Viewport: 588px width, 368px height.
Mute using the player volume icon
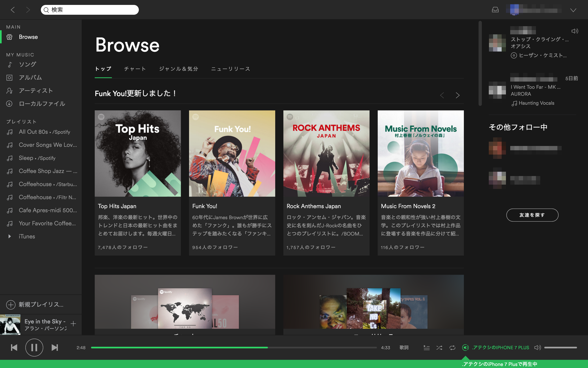pos(537,348)
